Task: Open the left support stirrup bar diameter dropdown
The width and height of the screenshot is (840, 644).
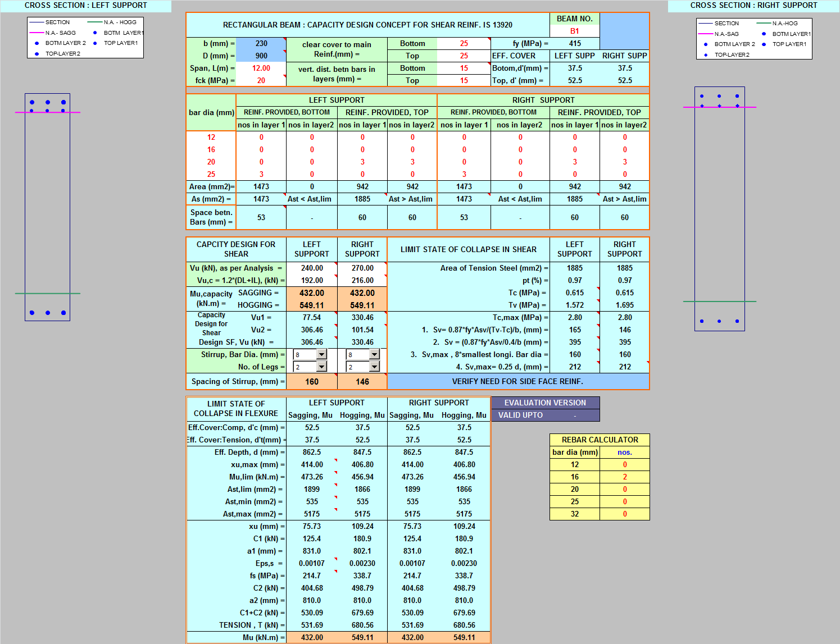Action: click(x=321, y=354)
